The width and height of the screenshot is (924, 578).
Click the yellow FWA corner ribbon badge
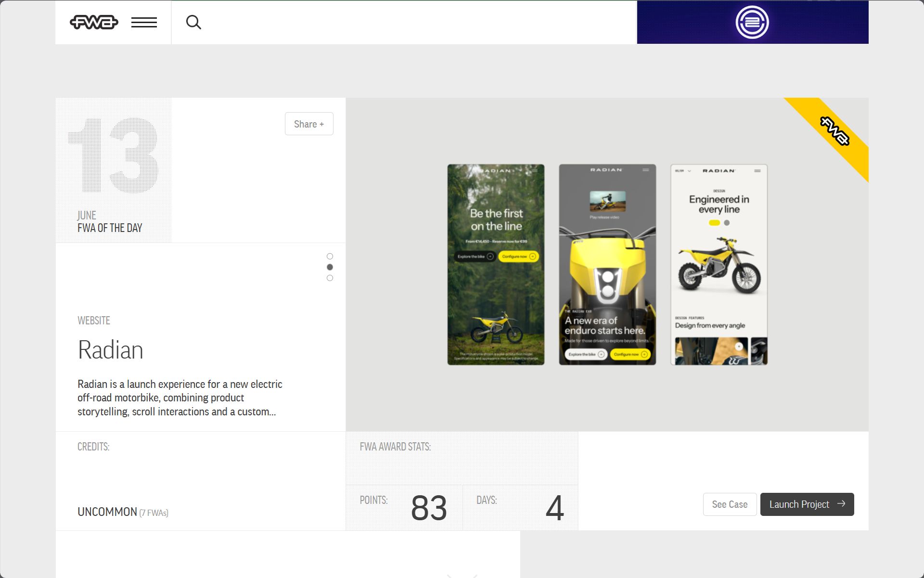point(834,131)
